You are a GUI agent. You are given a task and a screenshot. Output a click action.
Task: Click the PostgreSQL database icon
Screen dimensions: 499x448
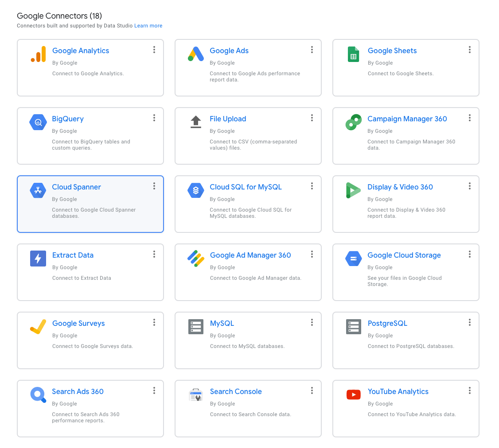click(x=354, y=327)
